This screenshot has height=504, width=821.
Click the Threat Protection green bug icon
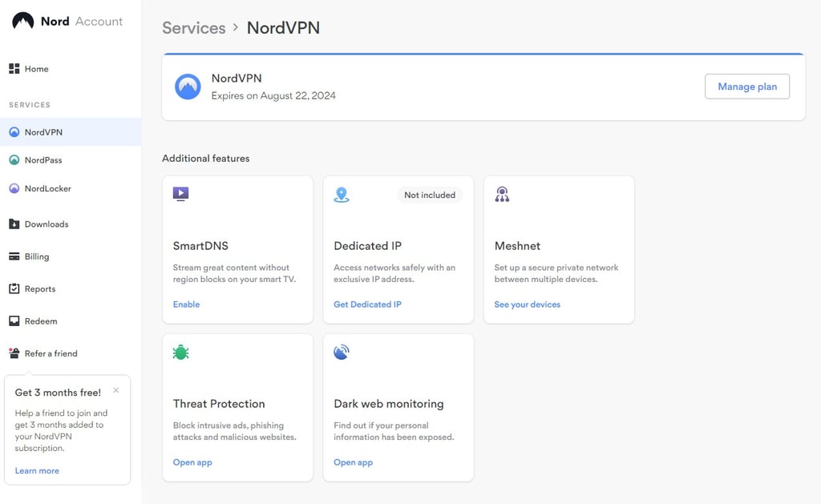point(180,353)
